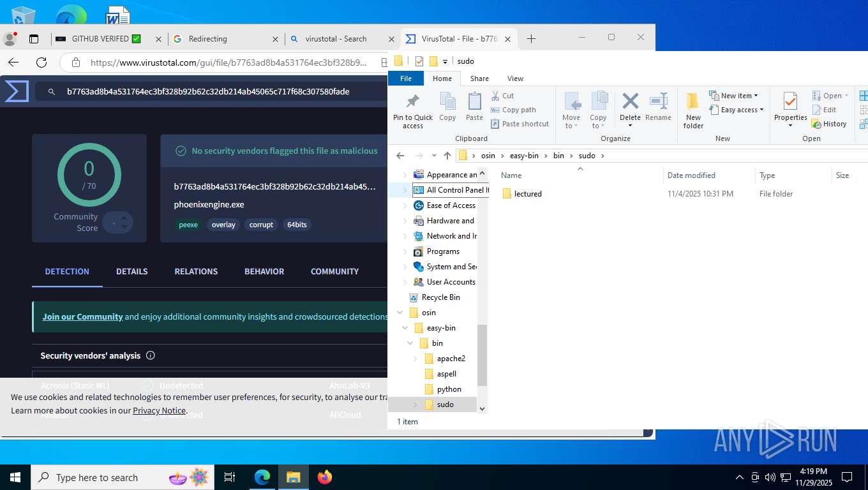868x490 pixels.
Task: Open the New item dropdown
Action: [733, 96]
